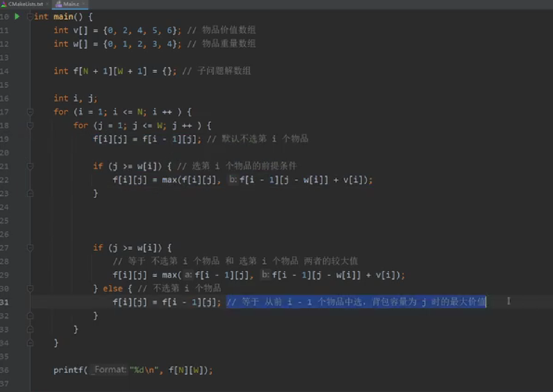Click the "%d\n" format string

[x=144, y=370]
